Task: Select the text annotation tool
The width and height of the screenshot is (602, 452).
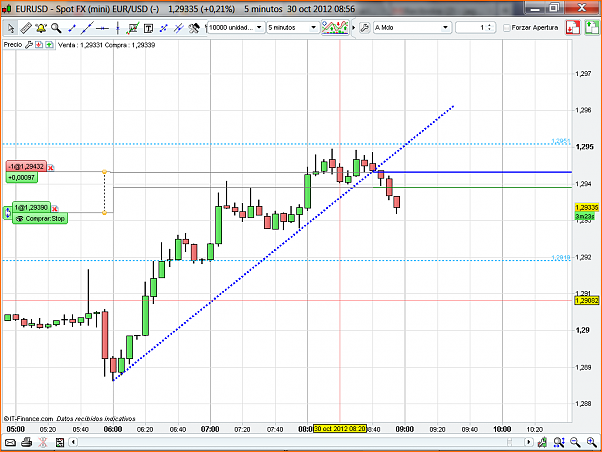Action: click(x=148, y=28)
